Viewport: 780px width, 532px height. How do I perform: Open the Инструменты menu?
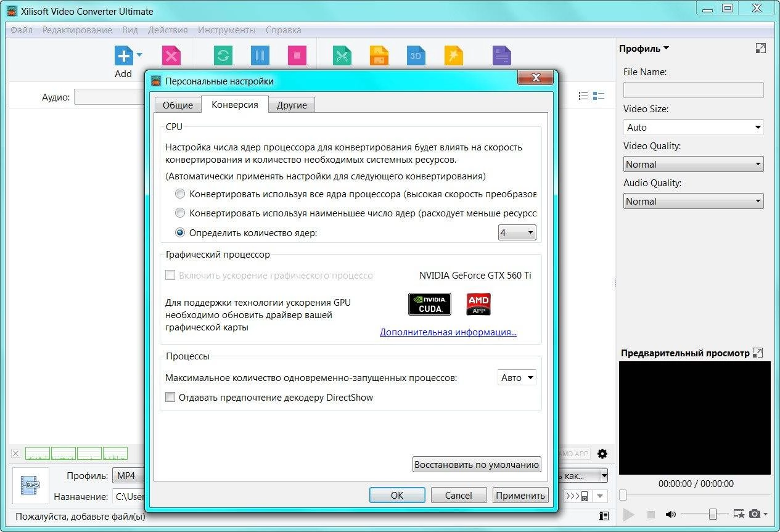click(226, 30)
